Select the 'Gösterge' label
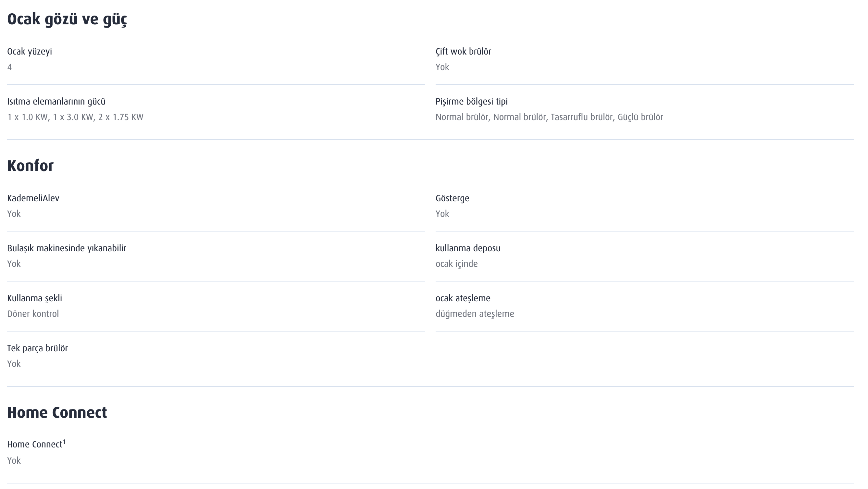The image size is (868, 489). pyautogui.click(x=452, y=198)
